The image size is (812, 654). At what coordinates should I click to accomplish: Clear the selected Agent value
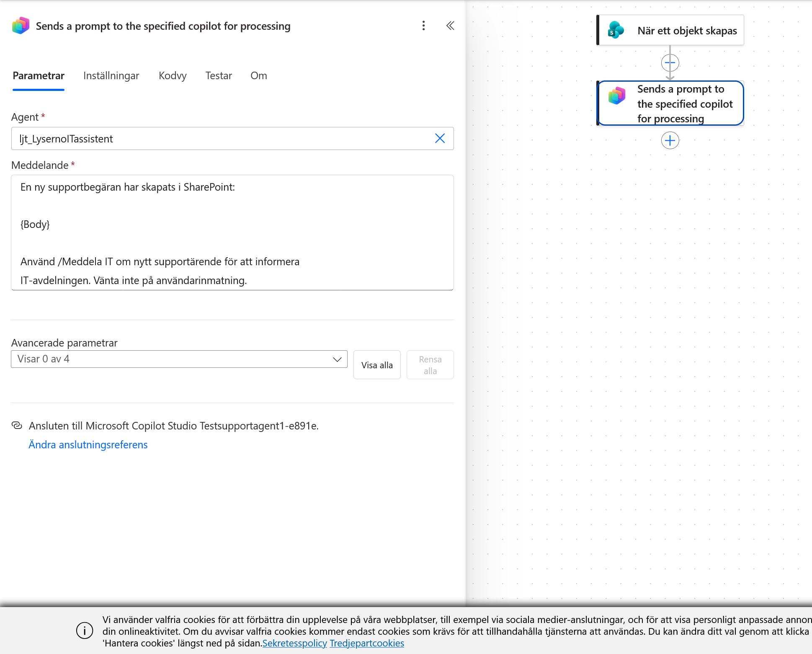440,138
